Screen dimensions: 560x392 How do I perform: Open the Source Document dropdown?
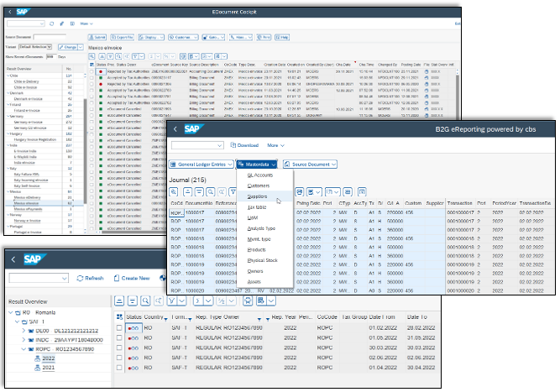tap(310, 165)
